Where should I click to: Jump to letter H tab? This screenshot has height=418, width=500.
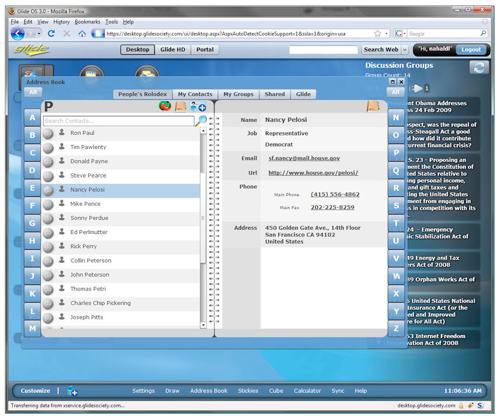pyautogui.click(x=32, y=241)
